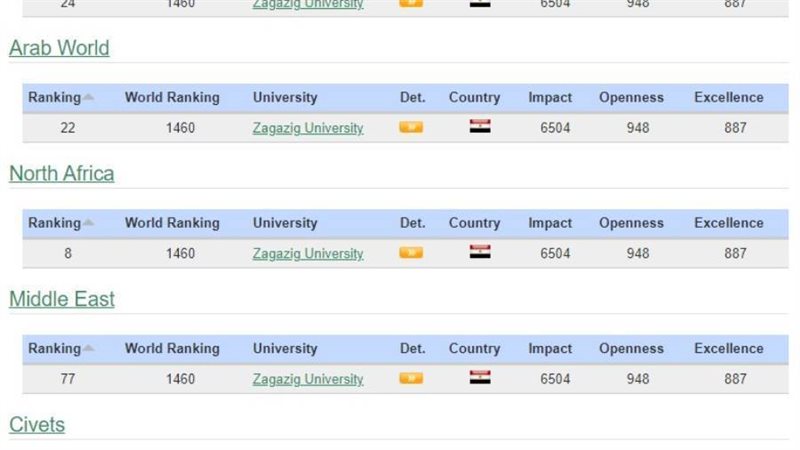Sort Middle East table by Ranking arrow
This screenshot has width=800, height=450.
pyautogui.click(x=89, y=349)
